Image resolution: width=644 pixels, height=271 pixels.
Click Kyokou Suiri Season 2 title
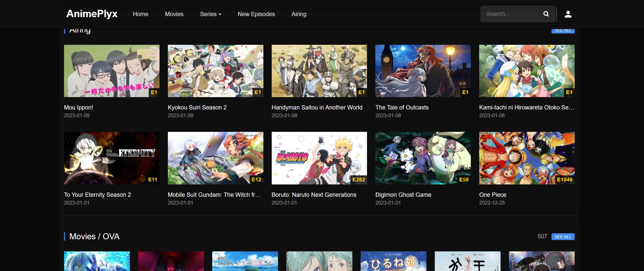(x=197, y=107)
